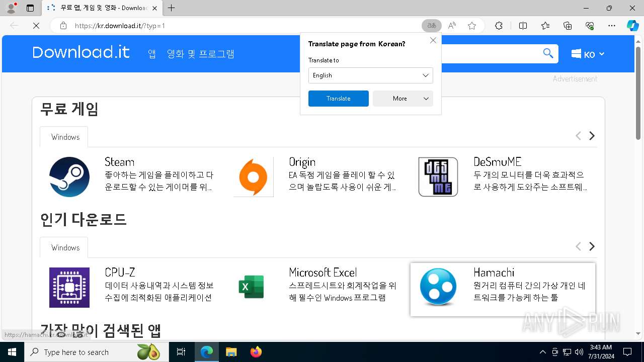Open the Steam app icon
The height and width of the screenshot is (362, 644).
pos(69,177)
